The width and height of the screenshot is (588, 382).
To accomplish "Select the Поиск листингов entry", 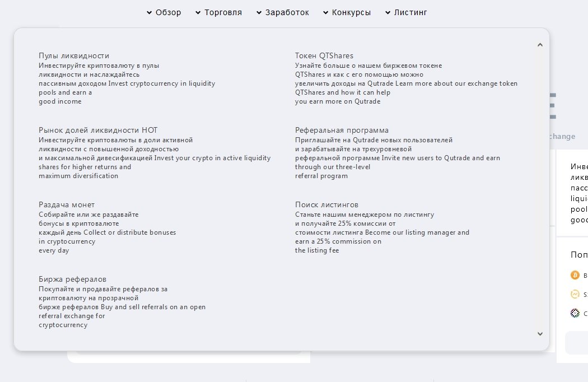I will click(x=326, y=204).
